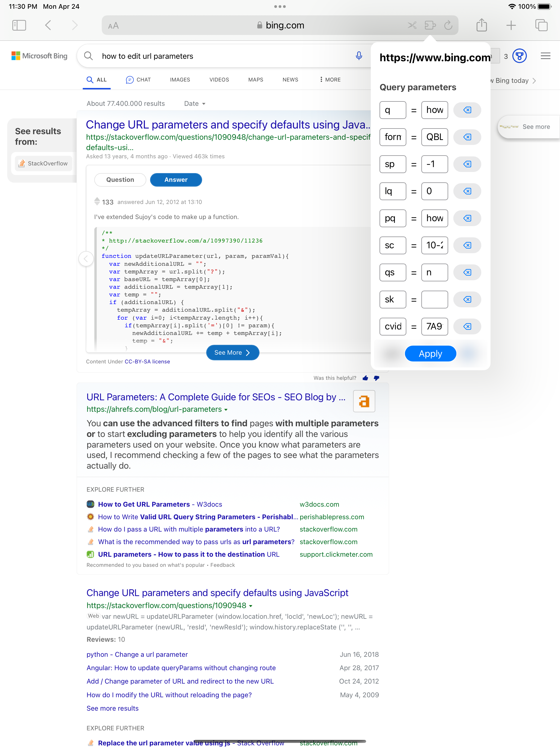The height and width of the screenshot is (747, 560).
Task: Delete the sk query parameter
Action: [467, 299]
